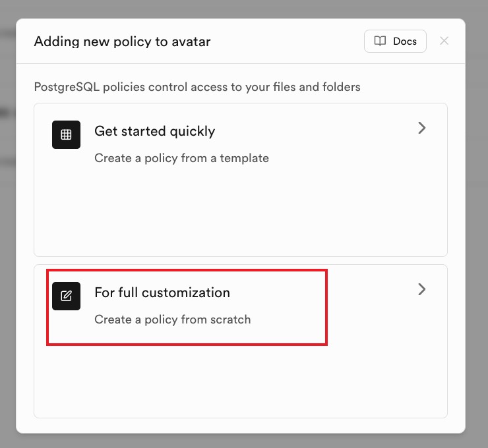Expand the Get started quickly chevron arrow
This screenshot has height=448, width=488.
click(422, 128)
